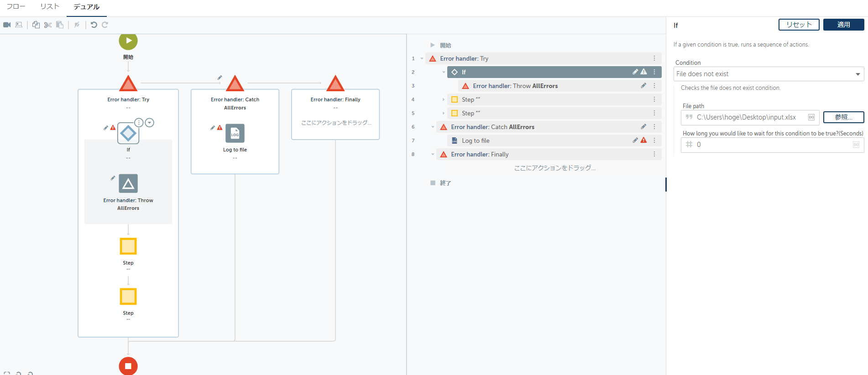Select the Catch AllErrors triangle node in flow
The width and height of the screenshot is (868, 375).
tap(235, 83)
